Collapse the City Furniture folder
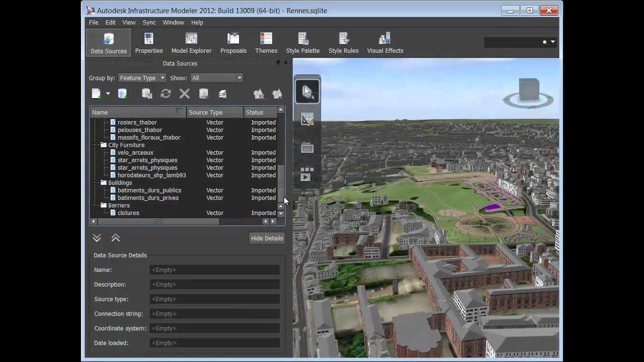Image resolution: width=644 pixels, height=362 pixels. 96,145
